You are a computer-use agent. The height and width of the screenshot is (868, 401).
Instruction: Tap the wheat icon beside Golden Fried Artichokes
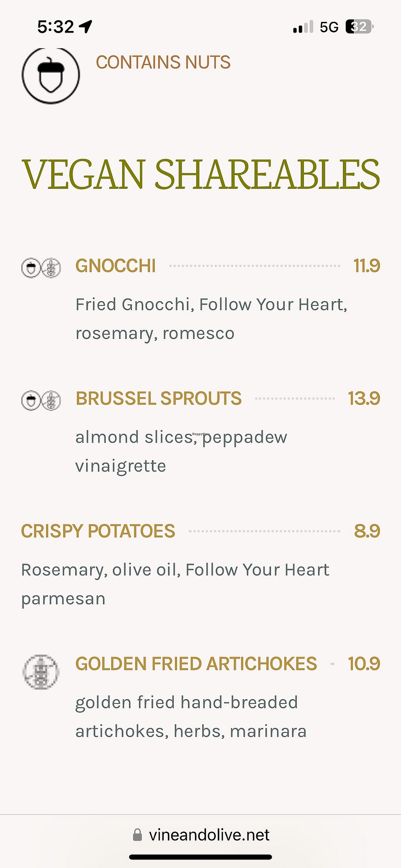point(41,671)
